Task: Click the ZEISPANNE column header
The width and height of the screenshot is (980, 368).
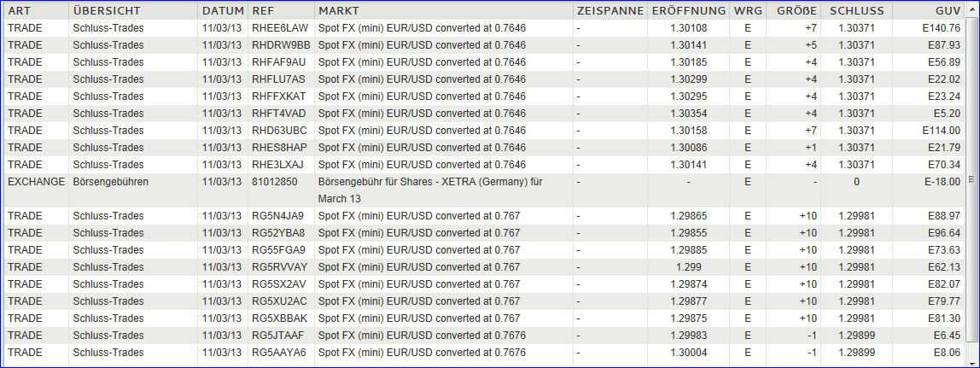Action: coord(609,11)
